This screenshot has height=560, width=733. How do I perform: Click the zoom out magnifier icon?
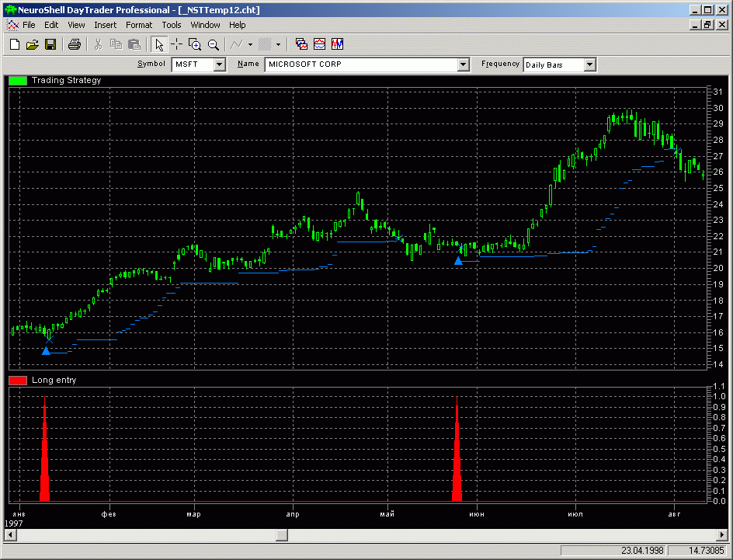point(213,44)
